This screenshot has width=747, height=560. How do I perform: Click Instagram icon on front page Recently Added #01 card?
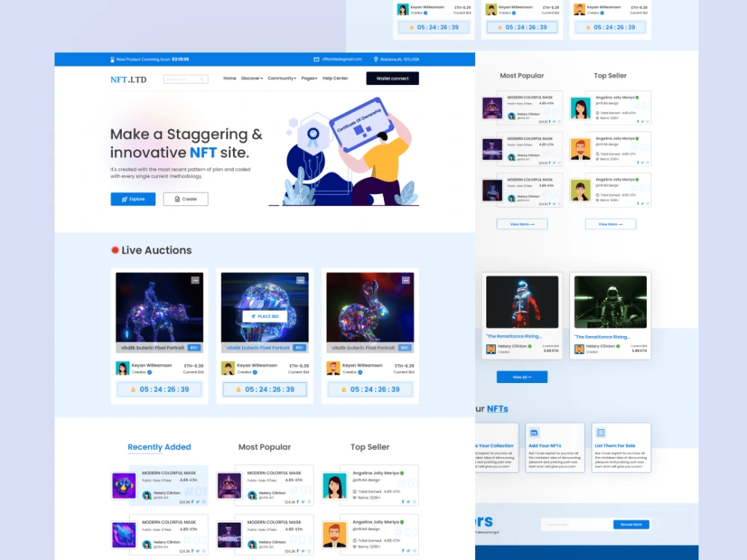[x=204, y=502]
